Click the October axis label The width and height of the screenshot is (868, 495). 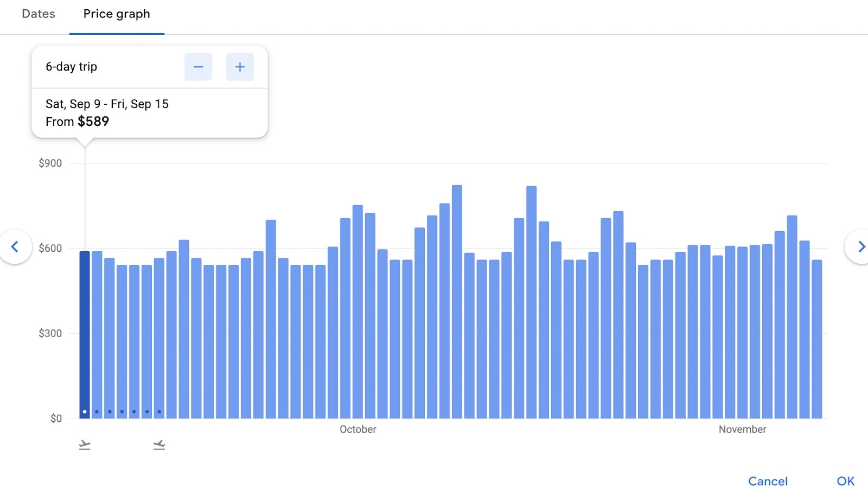tap(358, 429)
